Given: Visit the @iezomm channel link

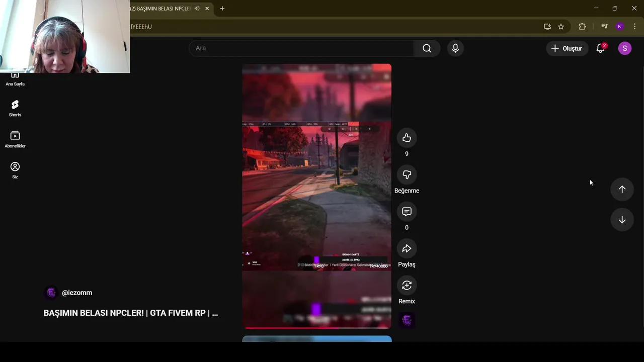Looking at the screenshot, I should (77, 293).
